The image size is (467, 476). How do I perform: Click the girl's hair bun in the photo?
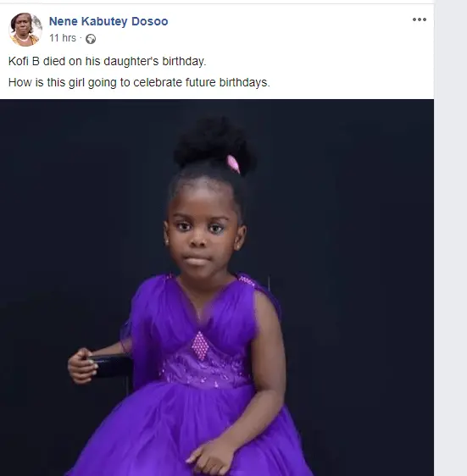tap(214, 142)
